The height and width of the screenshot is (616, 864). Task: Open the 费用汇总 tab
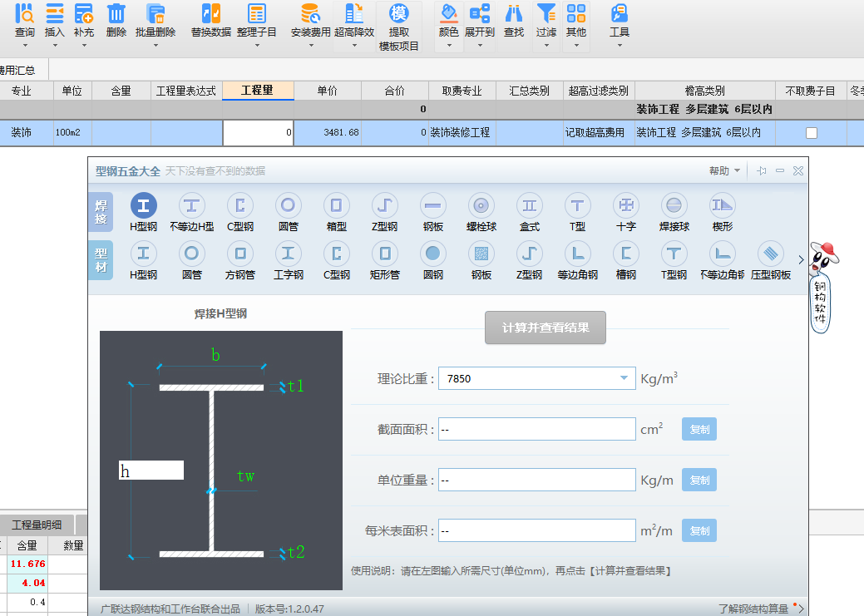coord(18,70)
